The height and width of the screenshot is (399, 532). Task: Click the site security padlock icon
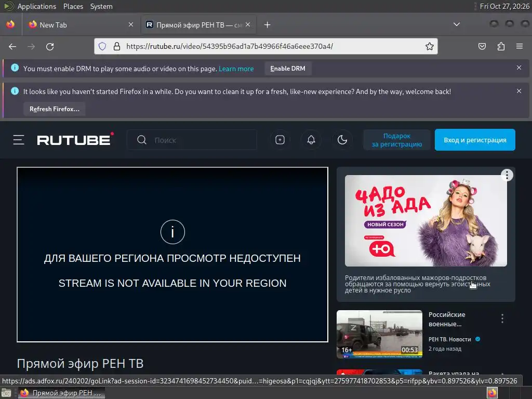pos(117,46)
